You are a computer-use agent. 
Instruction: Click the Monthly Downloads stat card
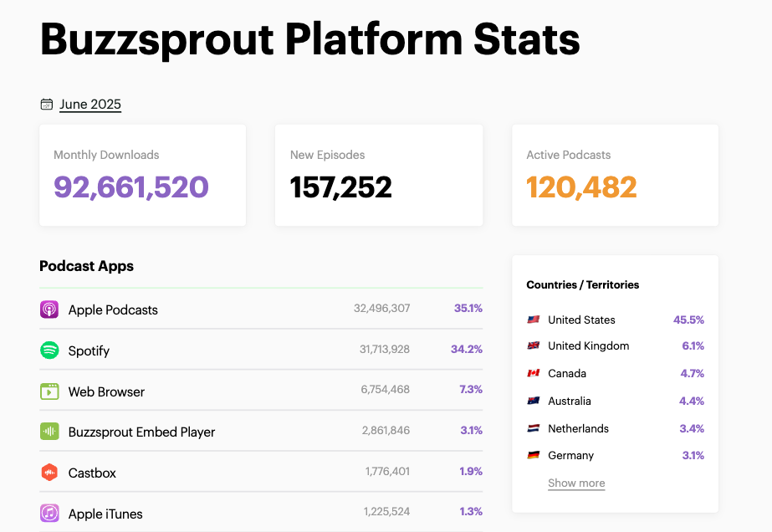(x=142, y=175)
